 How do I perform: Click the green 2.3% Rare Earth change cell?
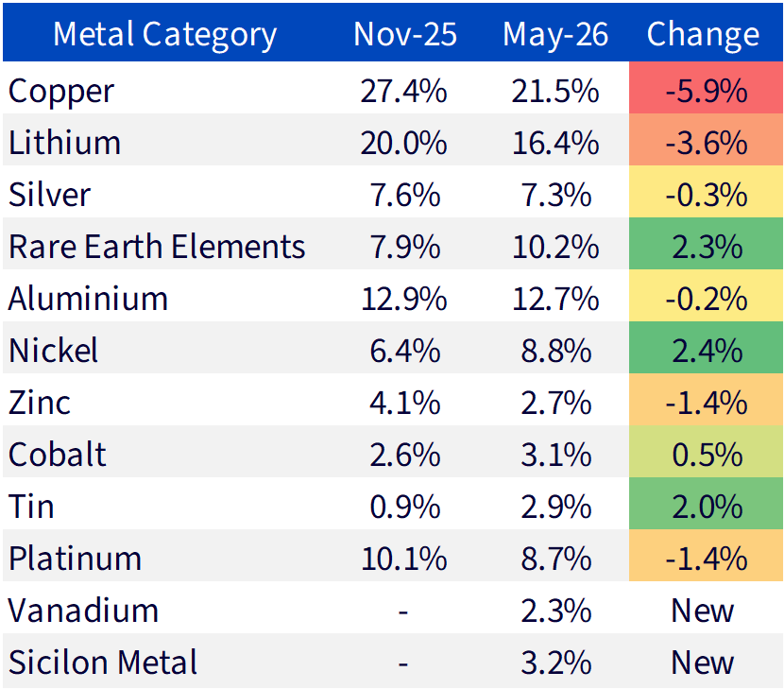tap(706, 244)
